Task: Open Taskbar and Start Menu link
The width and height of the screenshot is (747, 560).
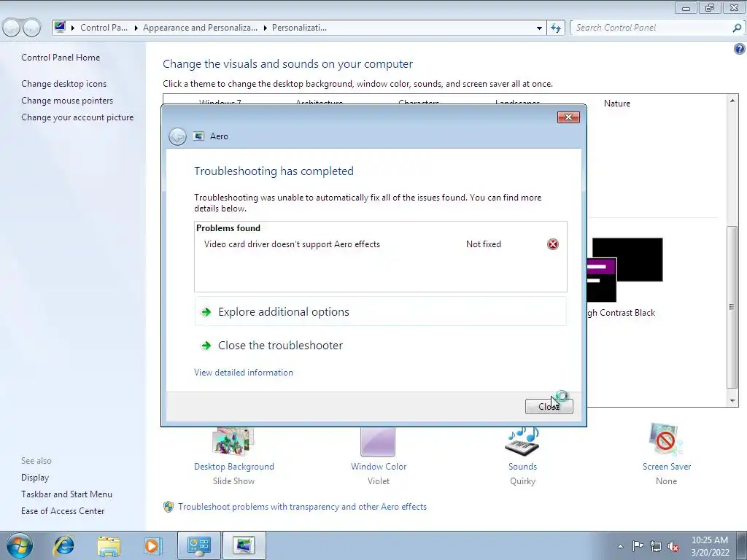Action: (x=66, y=494)
